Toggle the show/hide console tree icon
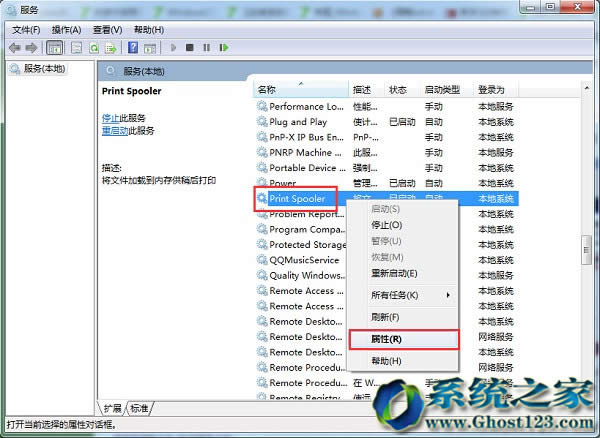 (54, 48)
